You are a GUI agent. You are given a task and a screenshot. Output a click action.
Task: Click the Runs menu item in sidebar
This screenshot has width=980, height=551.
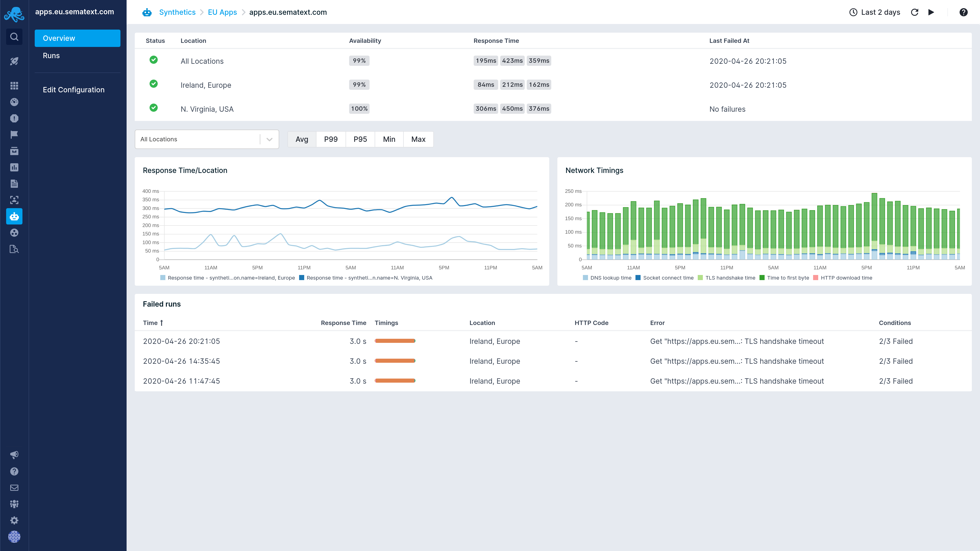(x=51, y=55)
